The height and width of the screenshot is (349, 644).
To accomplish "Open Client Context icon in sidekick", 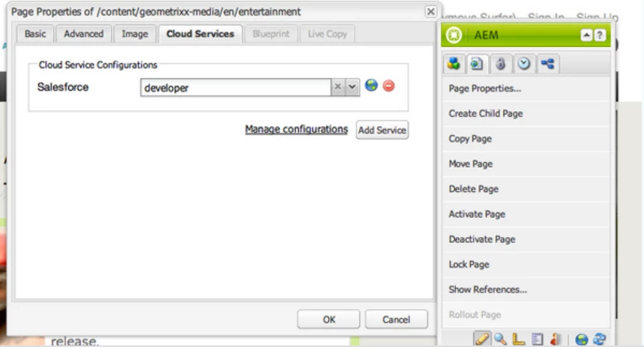I will [555, 340].
